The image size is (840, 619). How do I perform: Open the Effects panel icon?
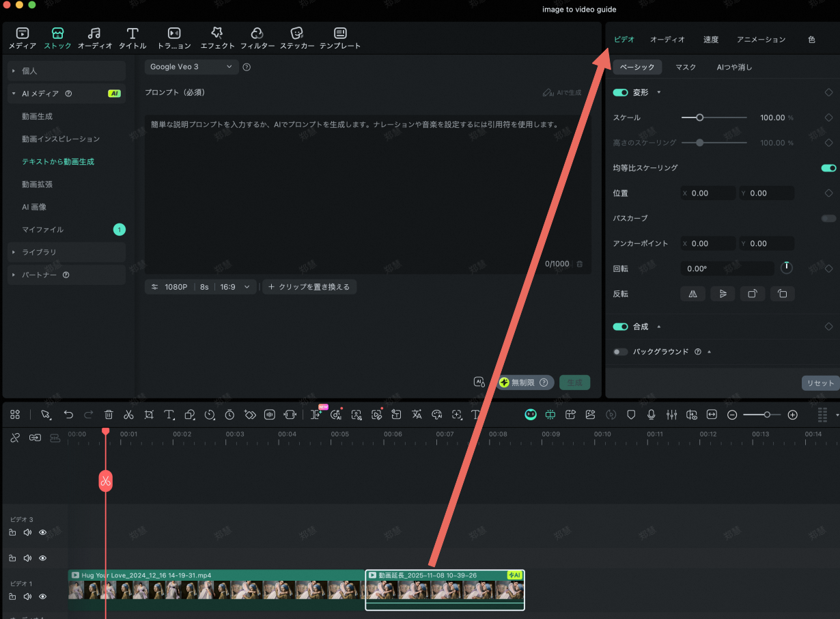point(217,38)
